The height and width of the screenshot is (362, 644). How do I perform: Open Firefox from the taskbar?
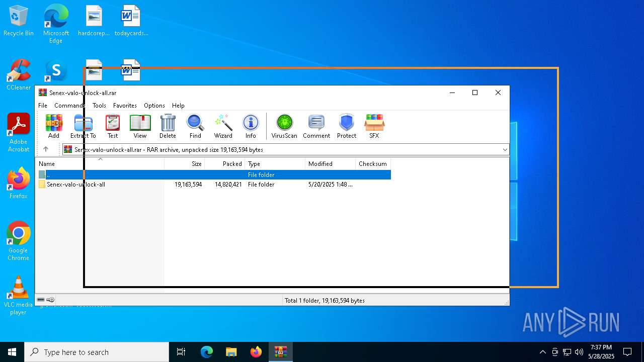pyautogui.click(x=256, y=352)
